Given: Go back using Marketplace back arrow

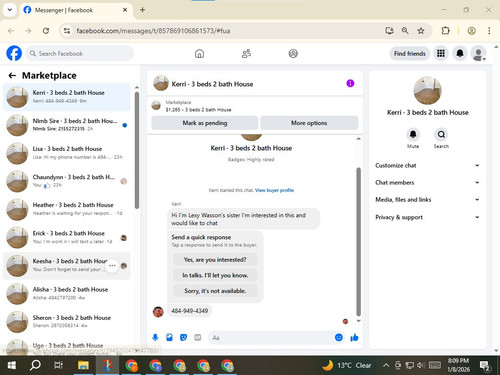Looking at the screenshot, I should coord(12,76).
